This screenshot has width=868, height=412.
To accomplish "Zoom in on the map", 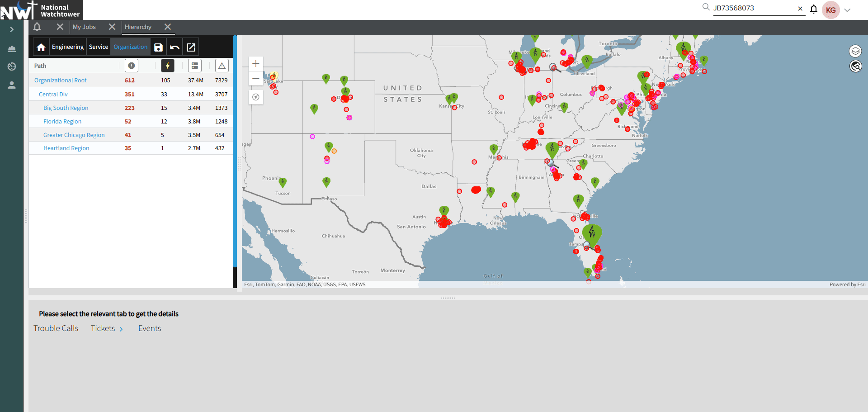I will tap(256, 64).
